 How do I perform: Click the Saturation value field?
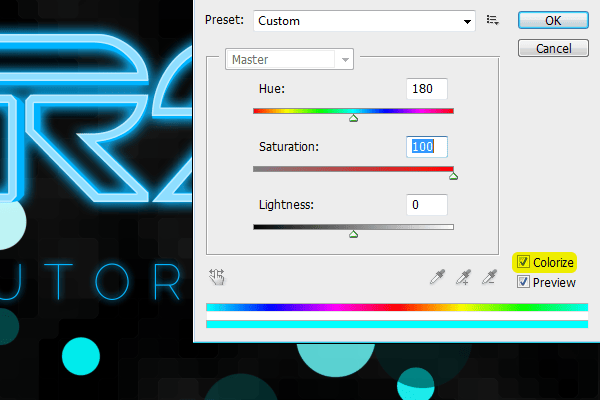(x=427, y=147)
